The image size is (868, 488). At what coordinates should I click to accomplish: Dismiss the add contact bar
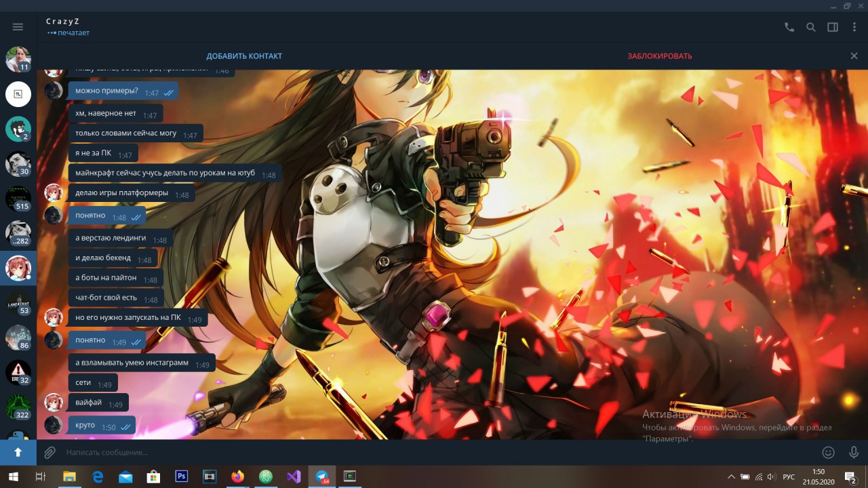pos(854,56)
